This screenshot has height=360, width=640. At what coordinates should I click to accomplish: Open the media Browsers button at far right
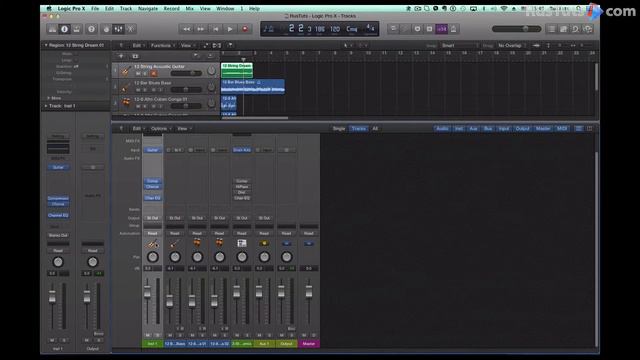pos(588,29)
